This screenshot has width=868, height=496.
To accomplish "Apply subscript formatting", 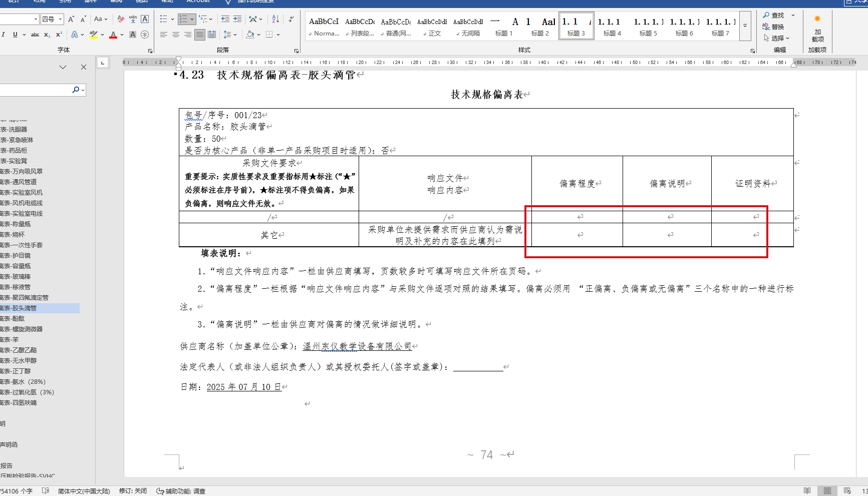I will [x=47, y=35].
